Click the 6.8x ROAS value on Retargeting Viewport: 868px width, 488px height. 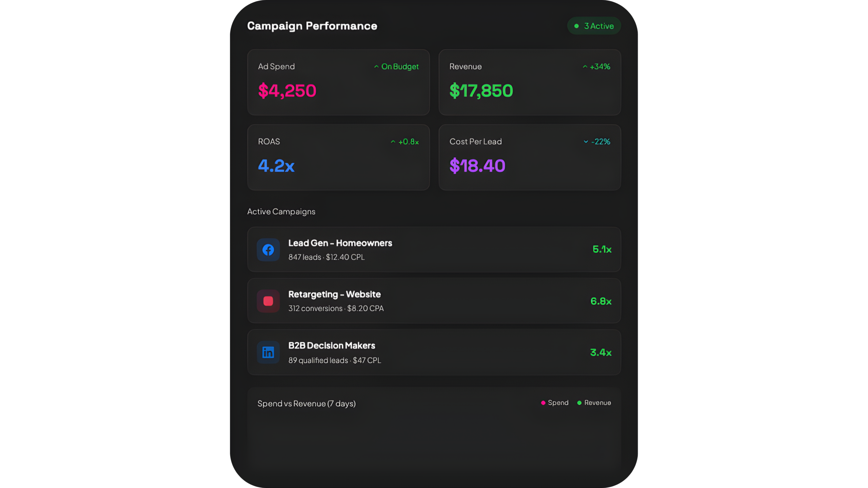click(x=601, y=301)
